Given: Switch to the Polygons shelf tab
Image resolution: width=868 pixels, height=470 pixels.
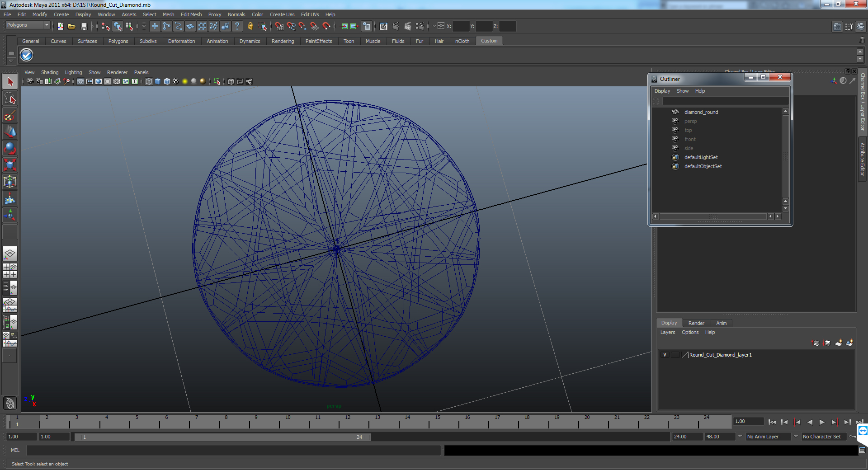Looking at the screenshot, I should (118, 41).
